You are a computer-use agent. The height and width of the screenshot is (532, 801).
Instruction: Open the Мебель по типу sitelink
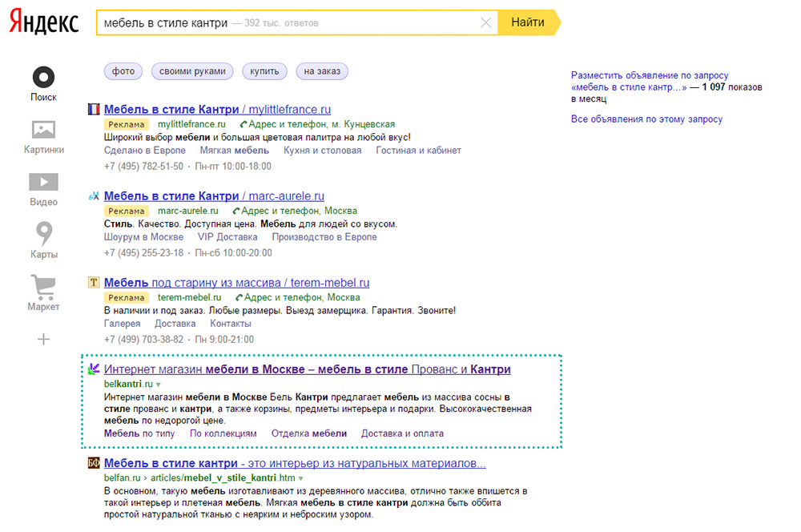[x=139, y=433]
